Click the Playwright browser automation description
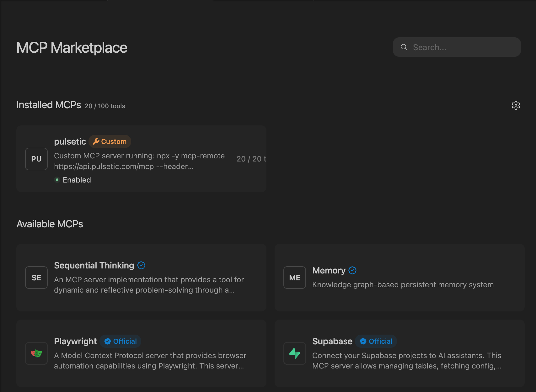This screenshot has width=536, height=392. 150,361
